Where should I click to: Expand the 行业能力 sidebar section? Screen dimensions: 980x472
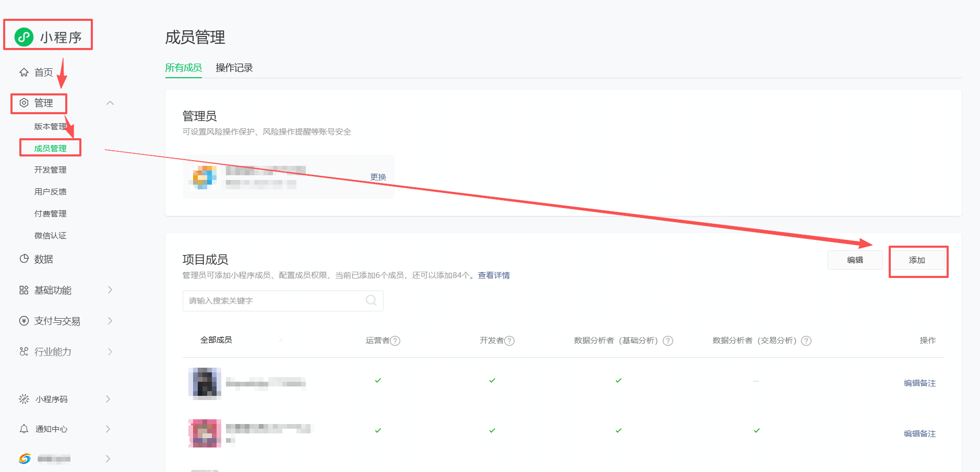tap(110, 352)
